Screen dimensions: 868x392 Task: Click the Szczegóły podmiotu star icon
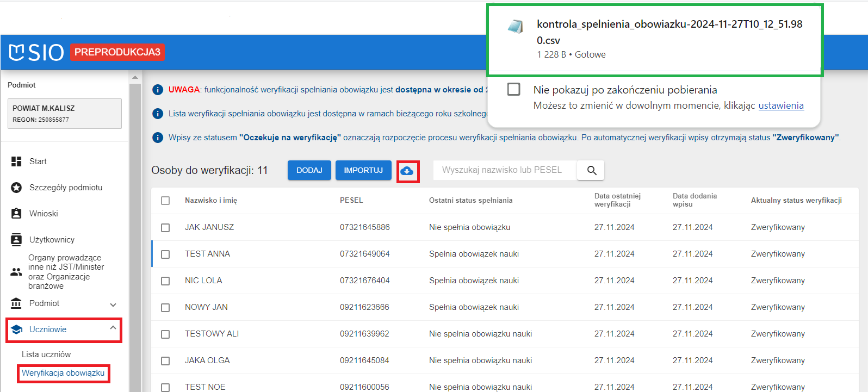[x=16, y=188]
